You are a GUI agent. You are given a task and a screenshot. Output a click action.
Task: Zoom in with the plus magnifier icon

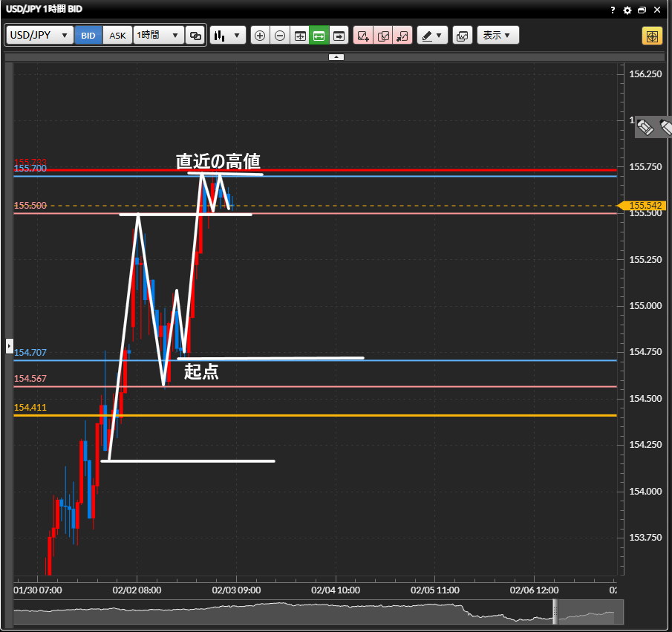tap(260, 36)
